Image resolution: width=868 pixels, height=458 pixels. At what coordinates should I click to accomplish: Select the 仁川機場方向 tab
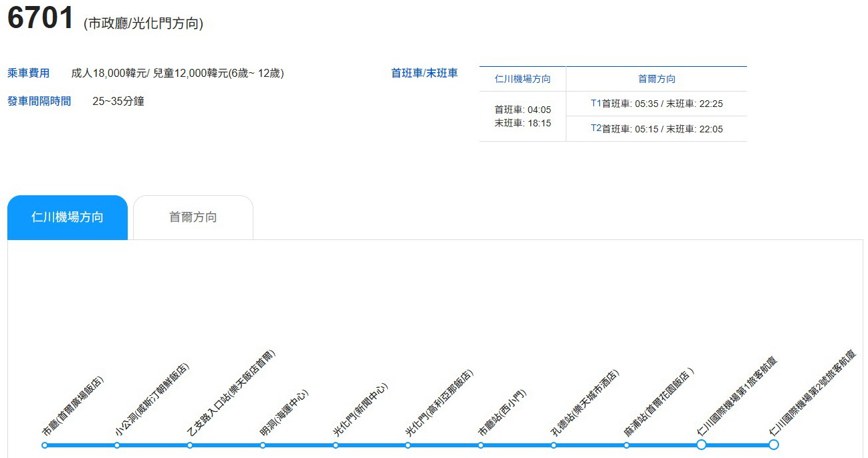[66, 217]
